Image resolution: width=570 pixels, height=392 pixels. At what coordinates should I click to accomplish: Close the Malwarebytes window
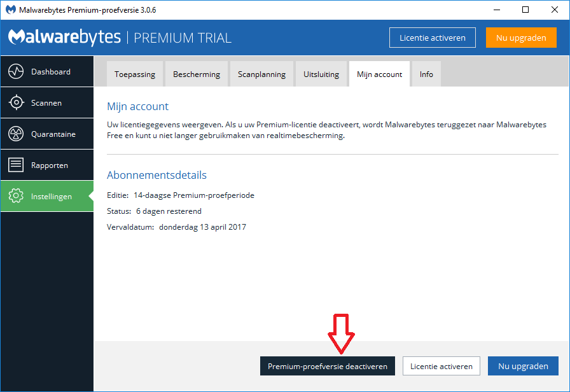click(x=554, y=10)
